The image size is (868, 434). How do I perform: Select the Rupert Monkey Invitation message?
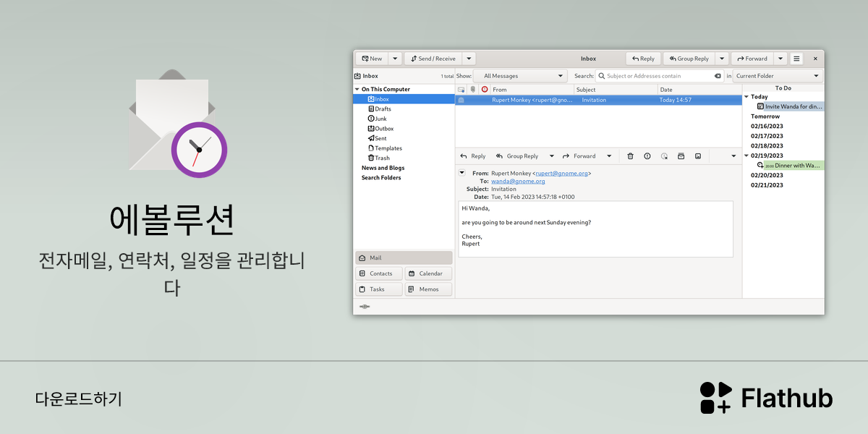pyautogui.click(x=599, y=100)
